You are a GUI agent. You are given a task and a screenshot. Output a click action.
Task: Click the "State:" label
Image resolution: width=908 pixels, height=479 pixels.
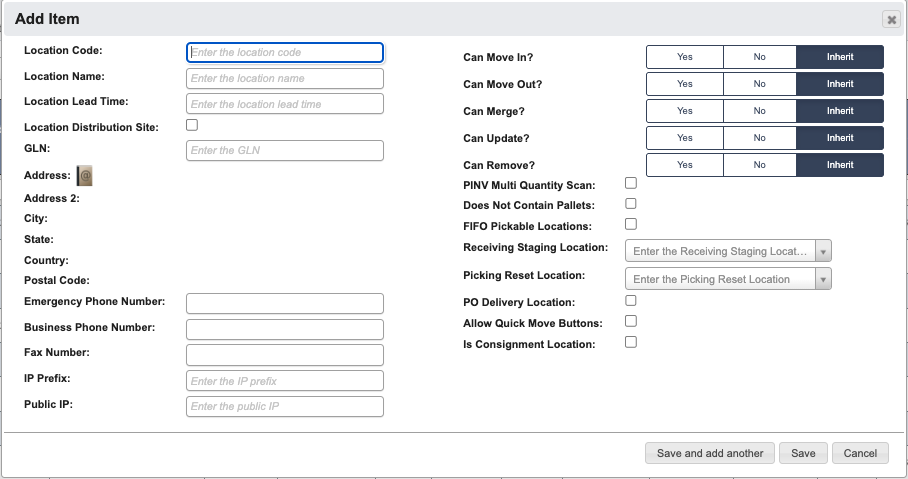(x=39, y=239)
